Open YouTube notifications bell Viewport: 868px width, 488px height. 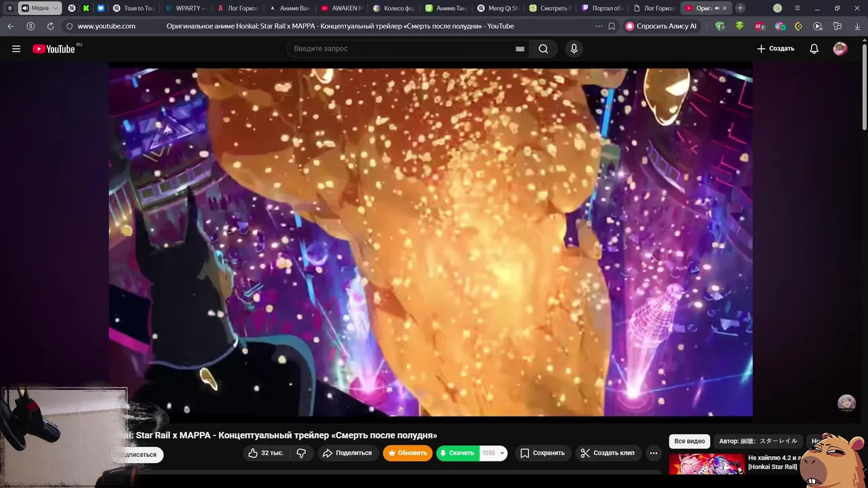coord(814,49)
